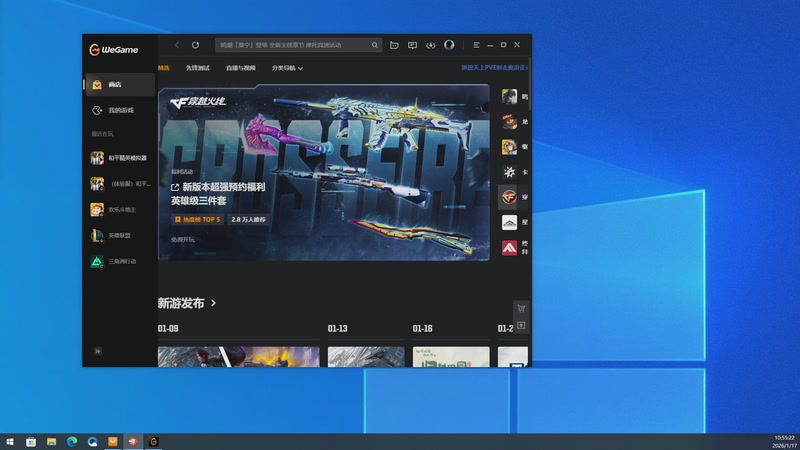Open the taskbar clock and date
Viewport: 800px width, 450px height.
pos(785,442)
